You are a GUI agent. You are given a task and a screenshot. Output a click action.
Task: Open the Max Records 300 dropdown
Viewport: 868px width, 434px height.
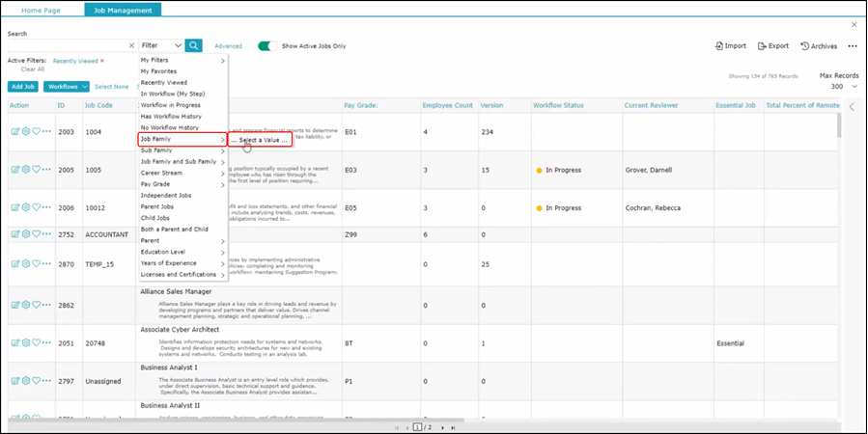click(838, 86)
